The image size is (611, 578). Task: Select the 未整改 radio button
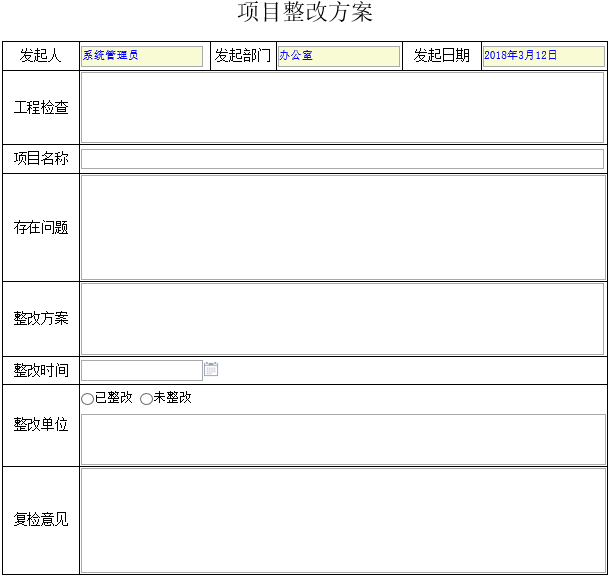click(146, 399)
